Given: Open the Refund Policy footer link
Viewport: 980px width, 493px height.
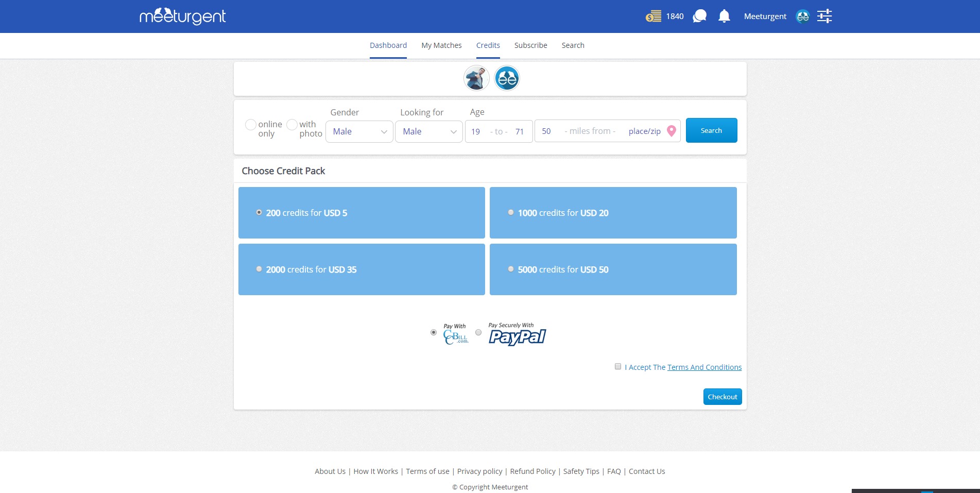Looking at the screenshot, I should click(x=532, y=471).
